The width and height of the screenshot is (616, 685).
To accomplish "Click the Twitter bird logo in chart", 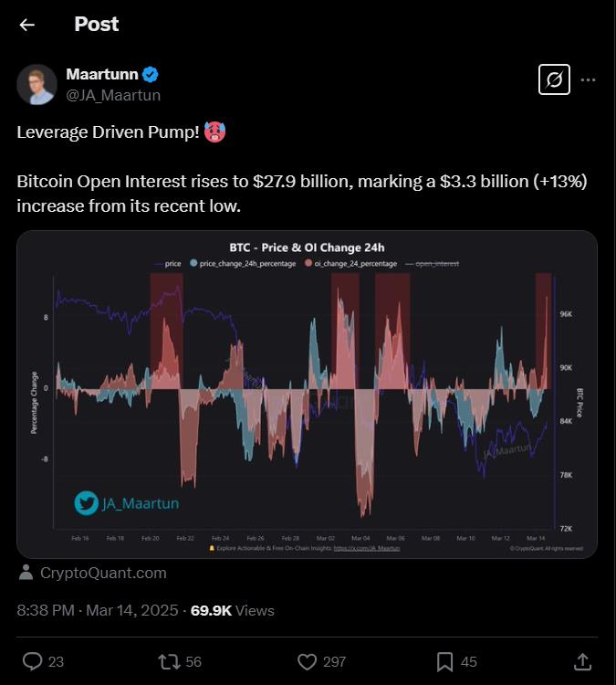I will tap(87, 503).
